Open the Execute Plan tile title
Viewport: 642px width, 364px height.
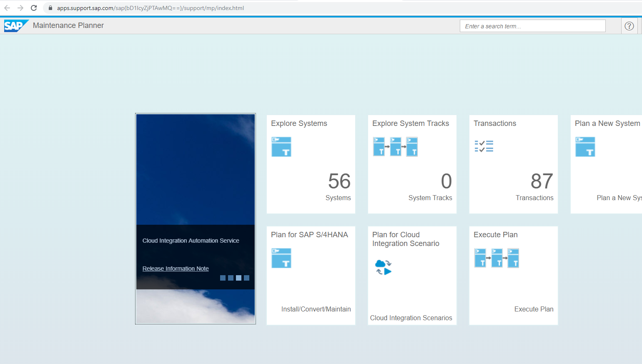[496, 235]
